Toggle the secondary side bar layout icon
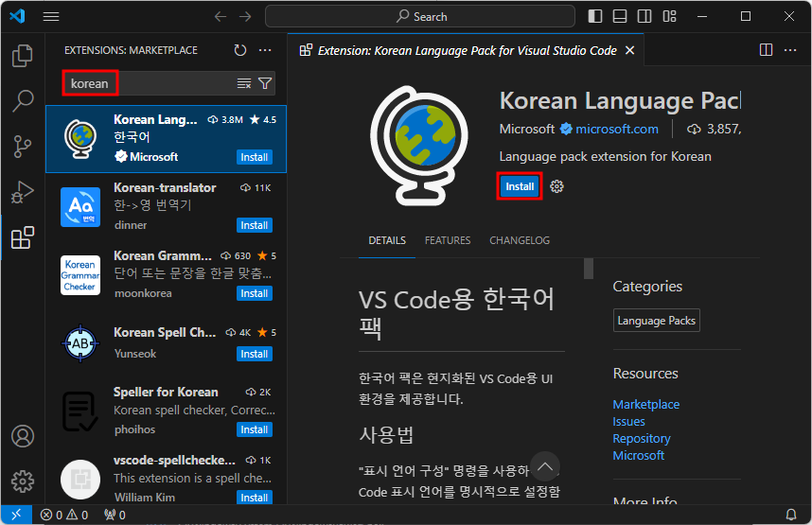Screen dimensions: 812x525 [x=644, y=17]
